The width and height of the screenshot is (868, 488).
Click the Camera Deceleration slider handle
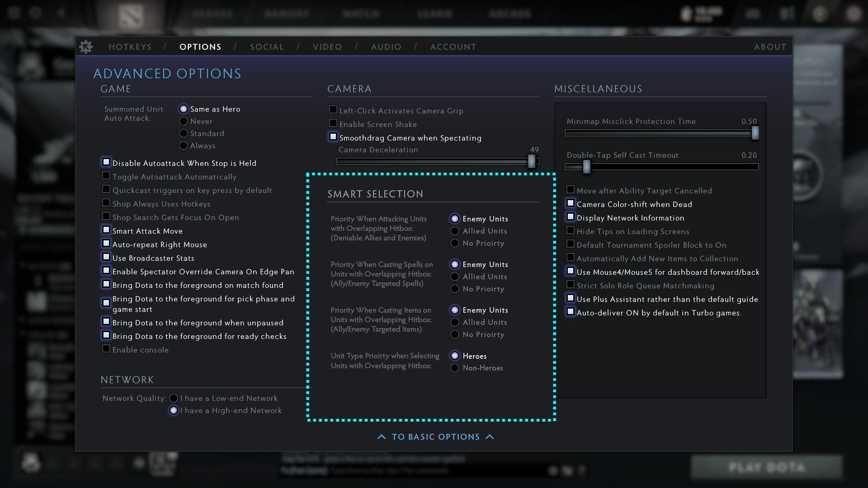(532, 161)
